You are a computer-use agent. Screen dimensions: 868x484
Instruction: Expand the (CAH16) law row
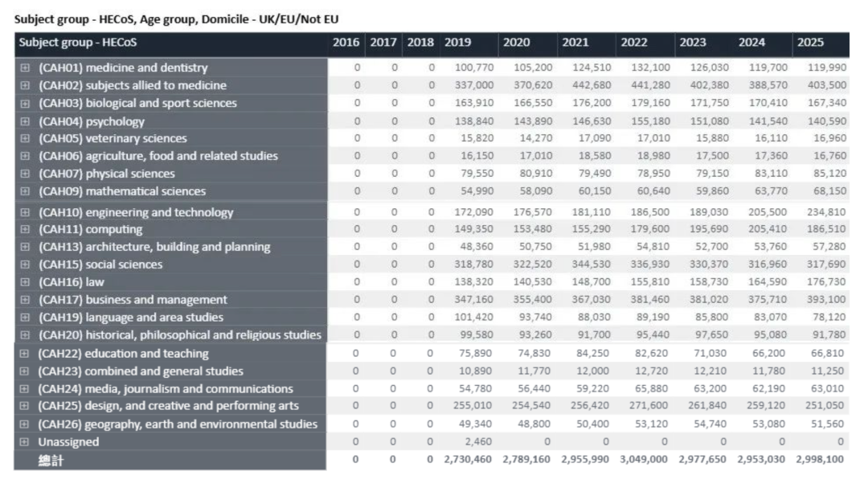tap(25, 282)
